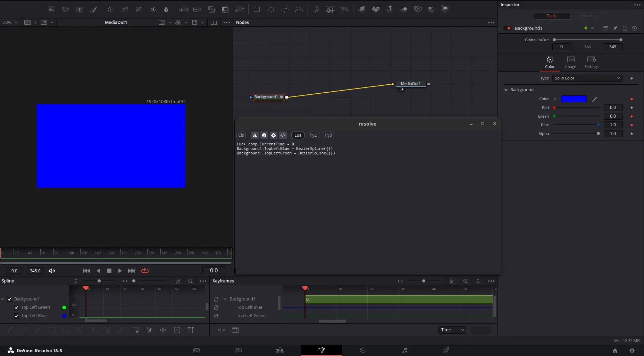
Task: Add a Renderer 3D tool from toolbar
Action: [x=445, y=9]
